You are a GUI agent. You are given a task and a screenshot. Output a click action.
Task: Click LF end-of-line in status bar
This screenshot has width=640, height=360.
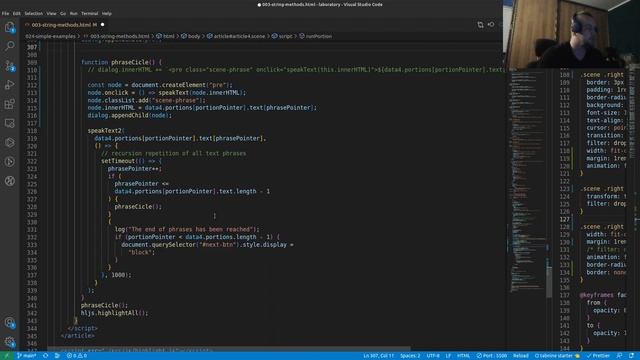point(448,356)
